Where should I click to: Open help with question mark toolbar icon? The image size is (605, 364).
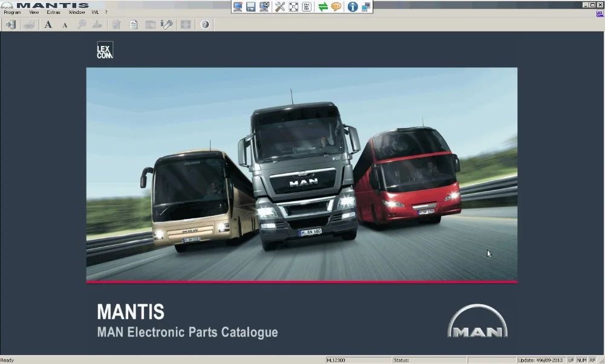tap(205, 25)
